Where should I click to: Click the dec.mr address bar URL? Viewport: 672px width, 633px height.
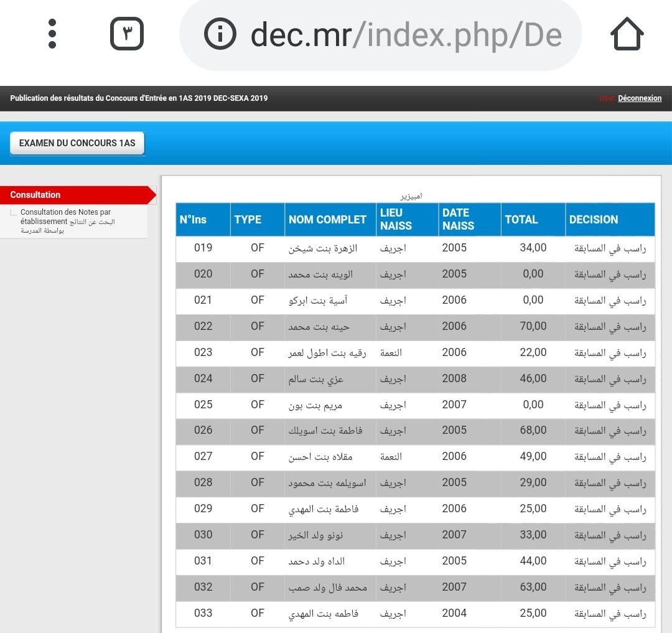click(x=406, y=35)
